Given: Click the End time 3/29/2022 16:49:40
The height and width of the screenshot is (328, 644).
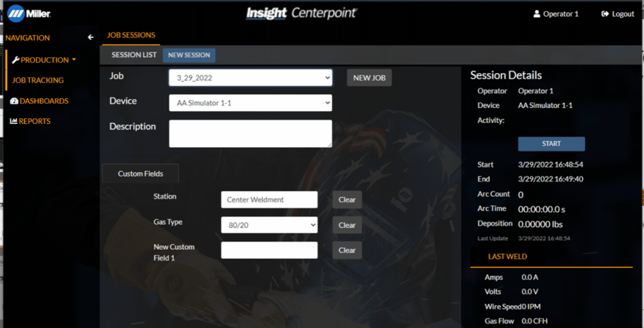Looking at the screenshot, I should (x=551, y=179).
